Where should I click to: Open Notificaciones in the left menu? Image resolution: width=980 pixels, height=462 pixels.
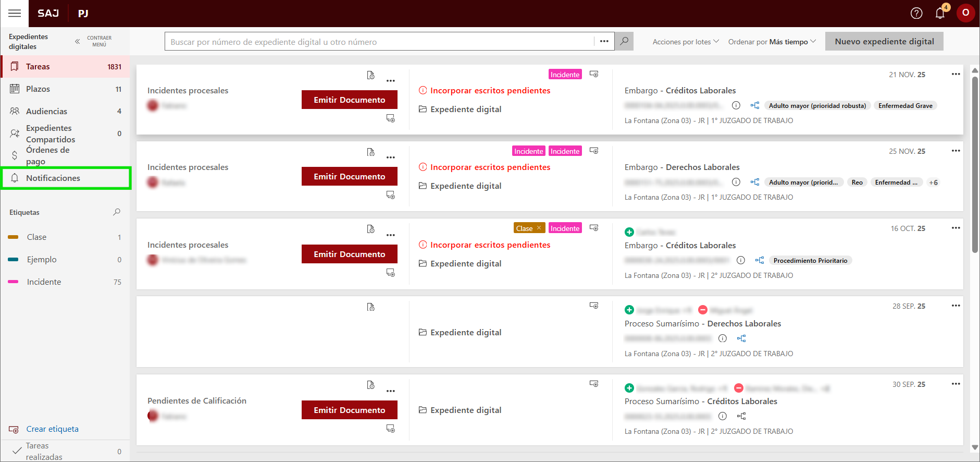tap(53, 178)
